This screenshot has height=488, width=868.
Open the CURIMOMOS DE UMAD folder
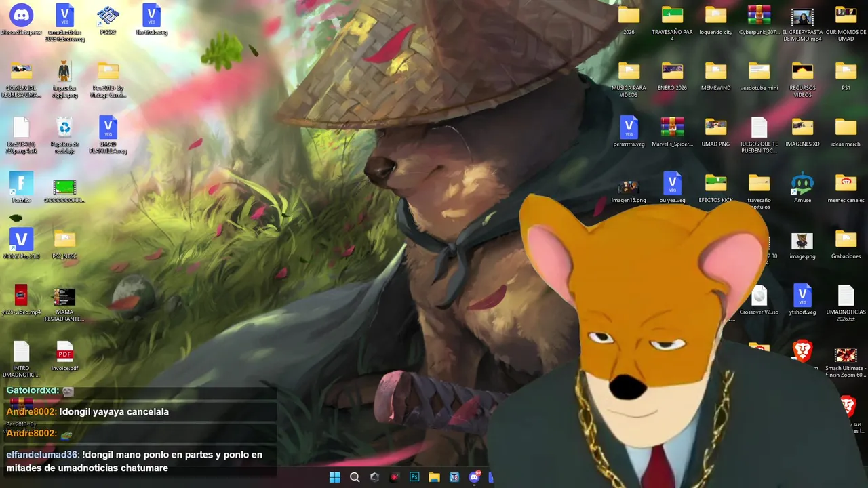click(x=846, y=15)
